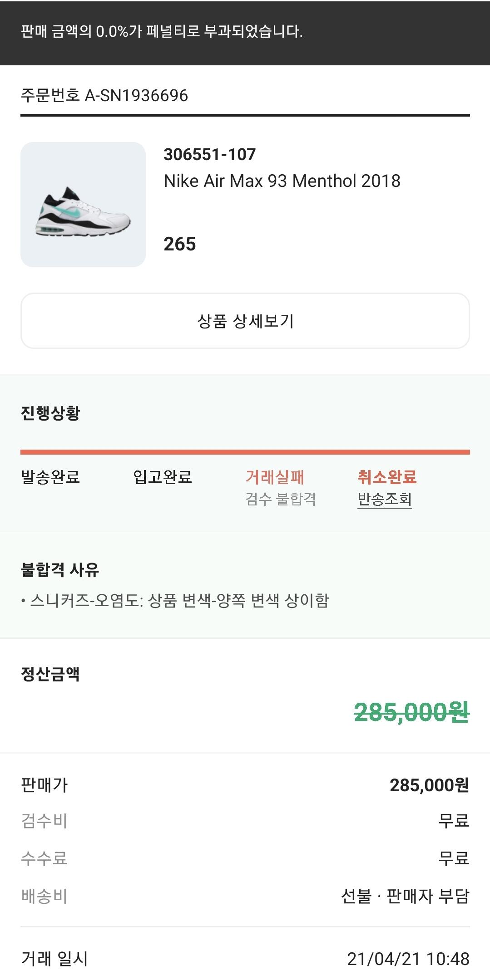Click the struck-through 285,000원 settlement amount
This screenshot has width=490, height=980.
coord(411,712)
